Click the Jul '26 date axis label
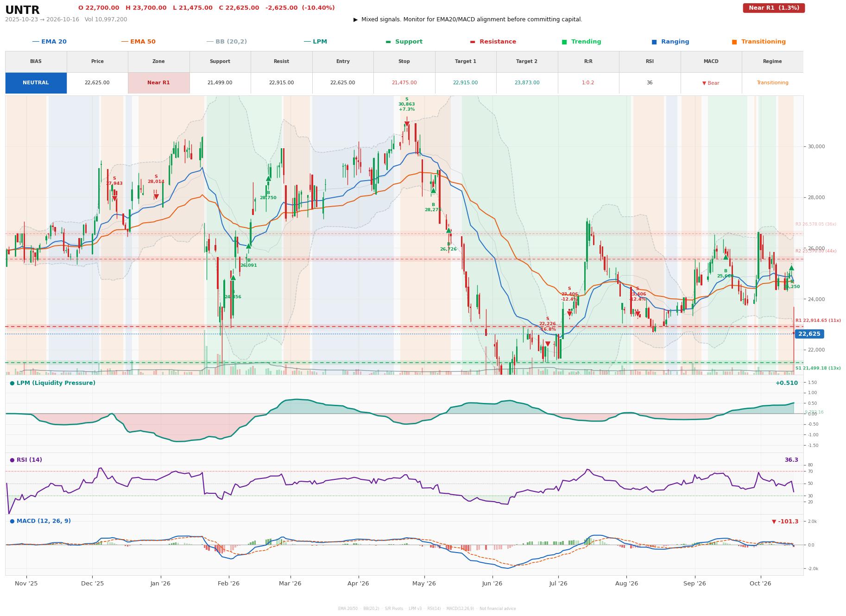Image resolution: width=846 pixels, height=616 pixels. click(558, 583)
